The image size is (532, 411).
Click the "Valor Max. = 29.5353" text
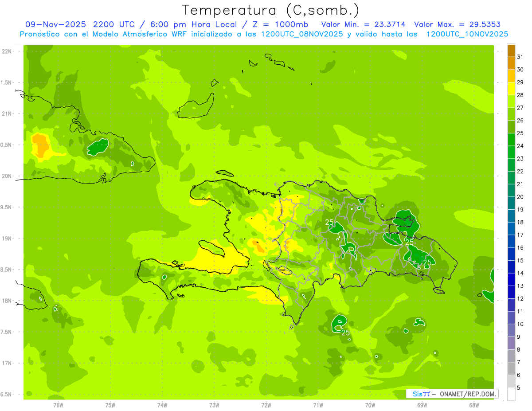pos(457,24)
